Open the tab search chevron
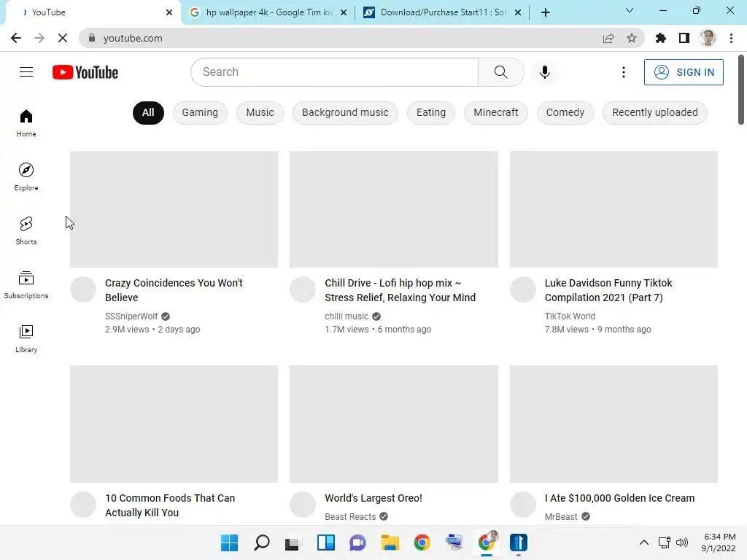 [630, 10]
